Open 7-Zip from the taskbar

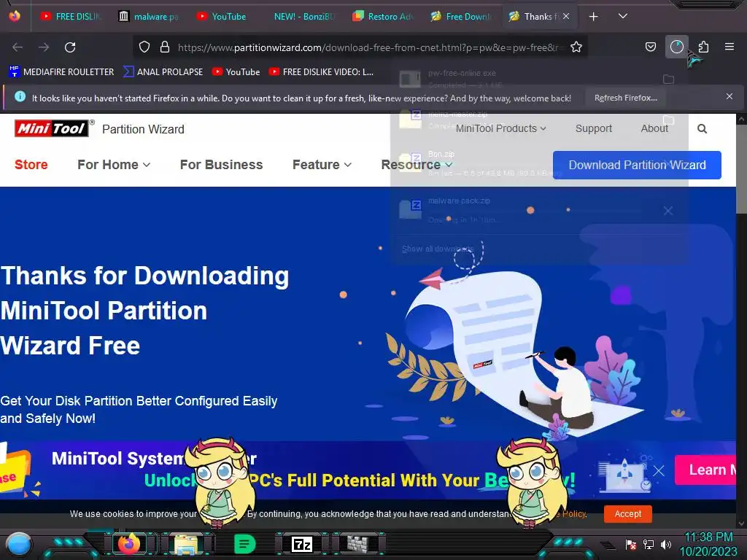301,544
